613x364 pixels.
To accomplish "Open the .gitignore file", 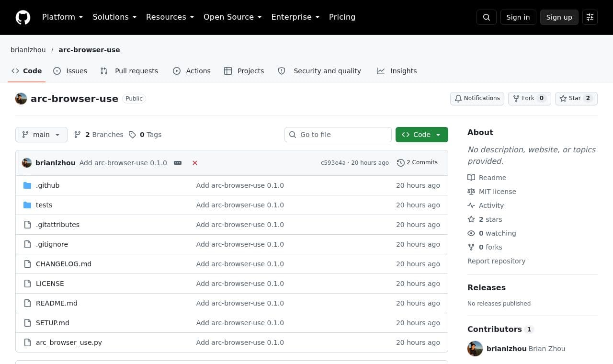I will coord(52,244).
